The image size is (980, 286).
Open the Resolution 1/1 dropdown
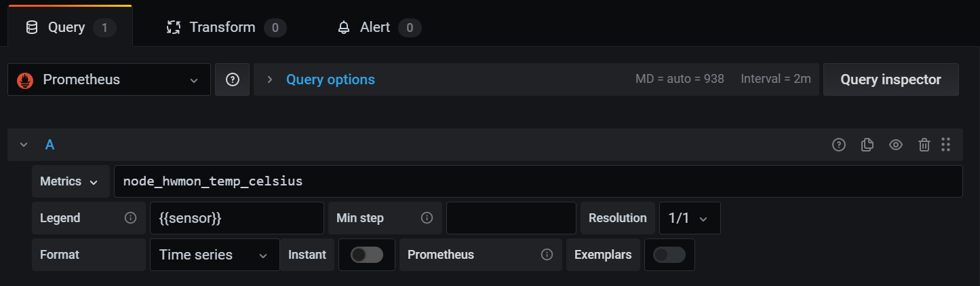tap(689, 218)
